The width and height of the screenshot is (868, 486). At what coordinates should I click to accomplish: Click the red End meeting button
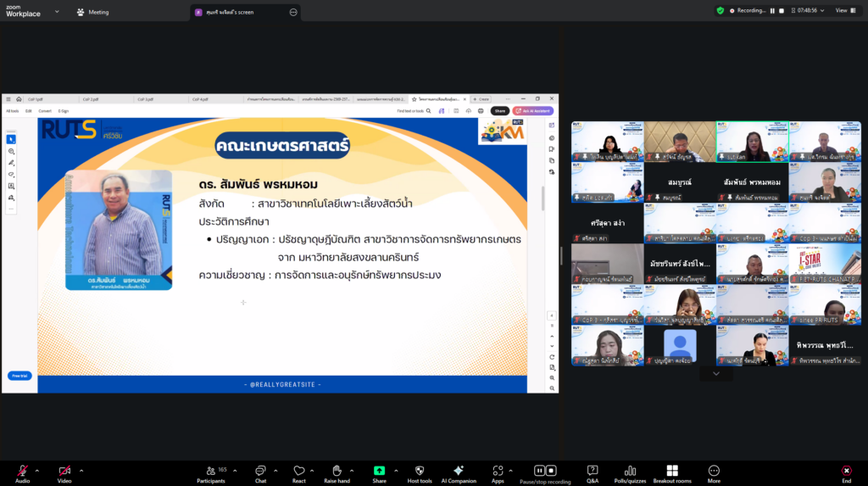pyautogui.click(x=847, y=474)
